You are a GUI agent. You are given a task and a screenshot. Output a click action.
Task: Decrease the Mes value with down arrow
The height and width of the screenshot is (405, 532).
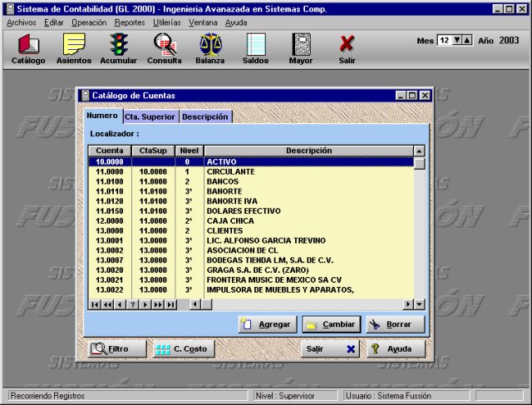pyautogui.click(x=457, y=40)
